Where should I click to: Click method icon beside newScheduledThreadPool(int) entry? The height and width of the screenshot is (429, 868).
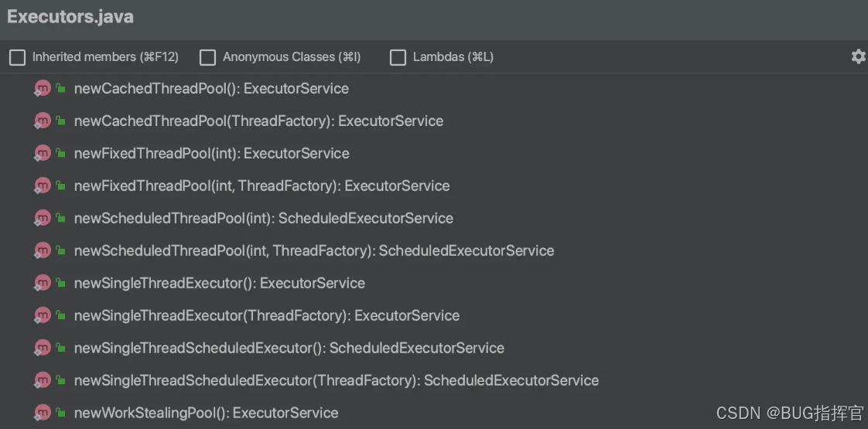(x=43, y=218)
